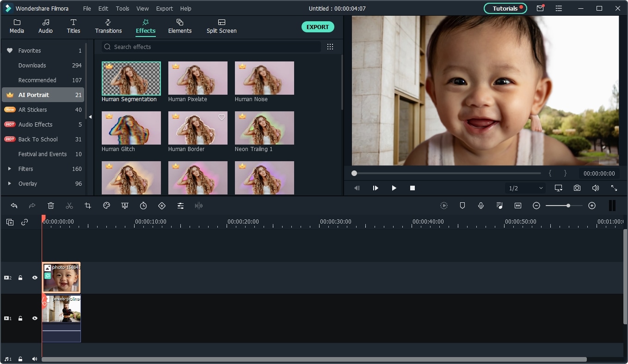Image resolution: width=628 pixels, height=364 pixels.
Task: Open the Speed stopwatch tool
Action: point(143,206)
